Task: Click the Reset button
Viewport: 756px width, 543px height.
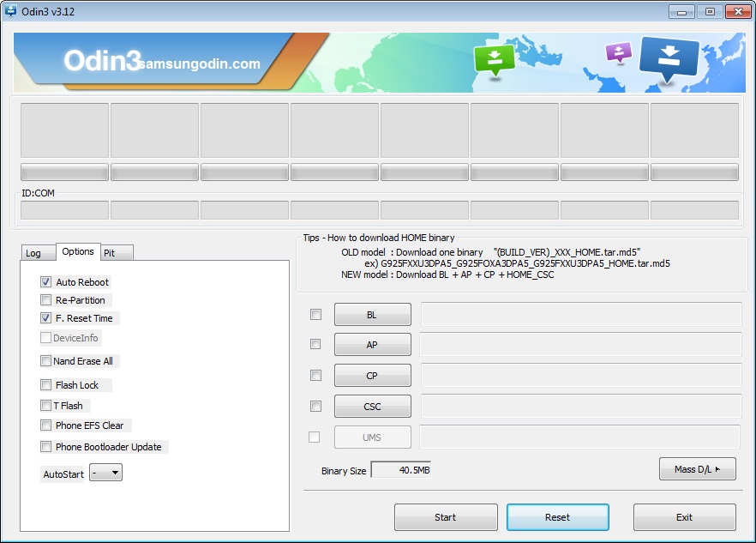Action: click(x=558, y=517)
